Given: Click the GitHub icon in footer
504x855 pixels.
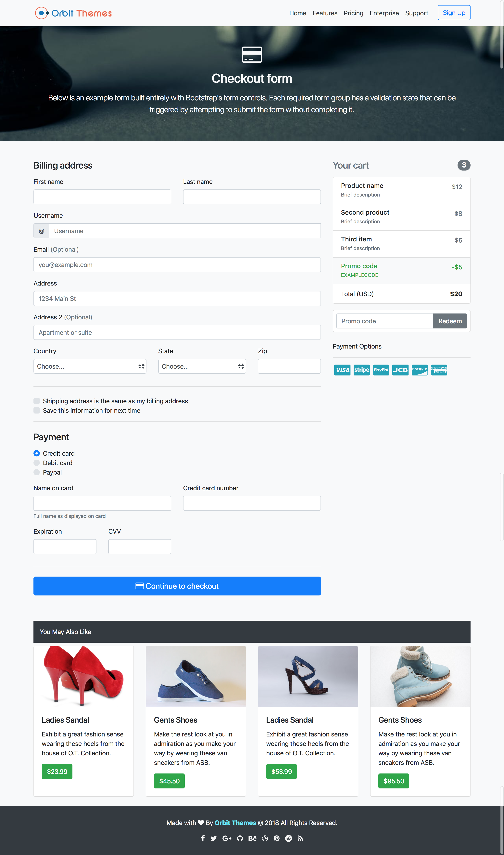Looking at the screenshot, I should [x=240, y=838].
